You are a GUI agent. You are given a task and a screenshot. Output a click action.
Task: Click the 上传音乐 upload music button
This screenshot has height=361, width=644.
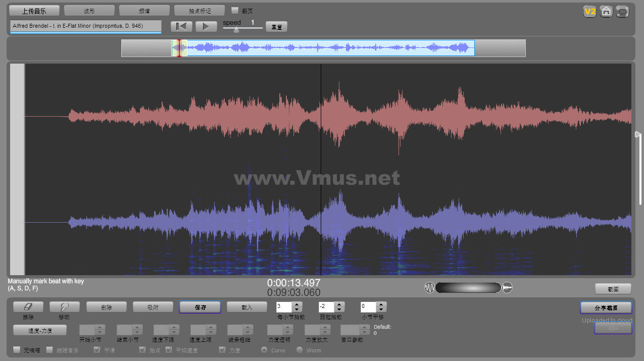pyautogui.click(x=34, y=11)
